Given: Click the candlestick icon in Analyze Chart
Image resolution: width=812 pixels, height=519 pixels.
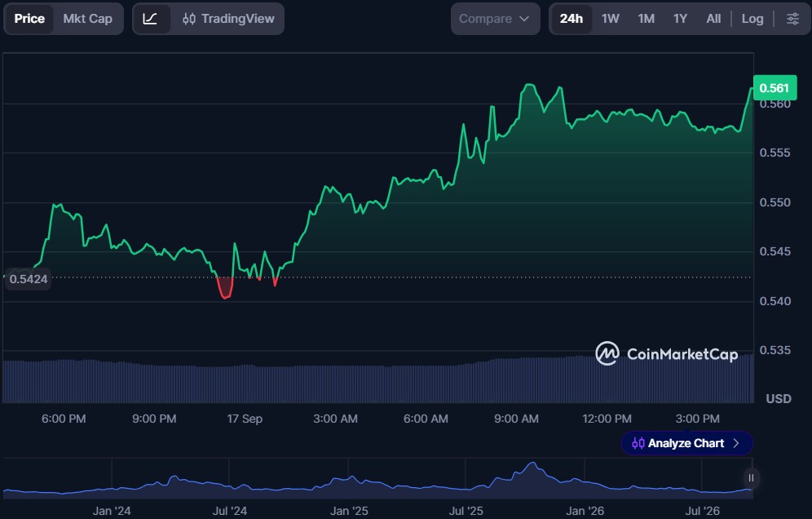Looking at the screenshot, I should click(x=638, y=443).
